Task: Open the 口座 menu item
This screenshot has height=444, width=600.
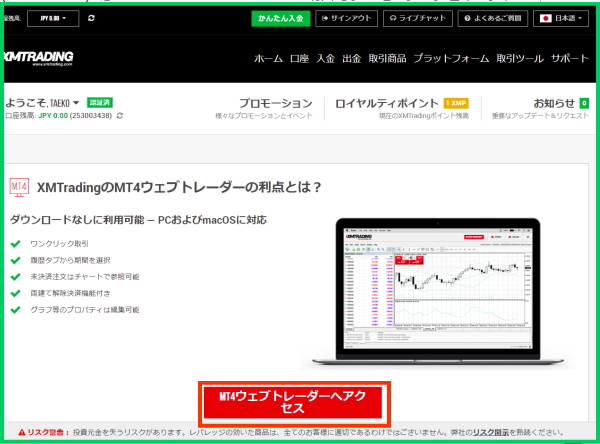Action: pyautogui.click(x=299, y=58)
